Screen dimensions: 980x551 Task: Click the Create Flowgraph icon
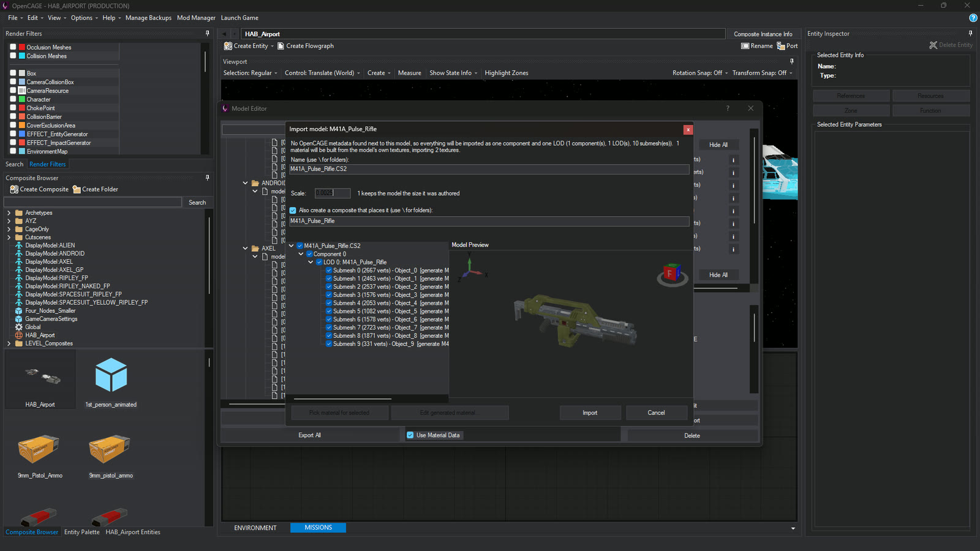click(281, 46)
